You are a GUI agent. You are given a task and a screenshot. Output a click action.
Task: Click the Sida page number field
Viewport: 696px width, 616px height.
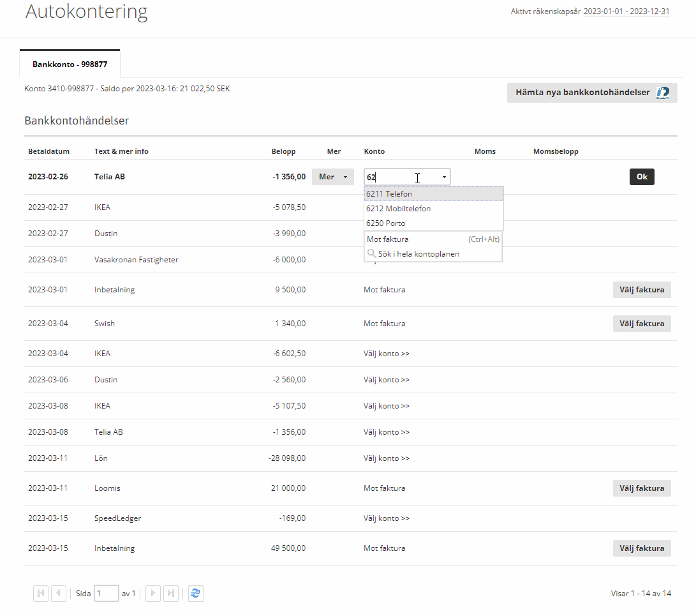tap(106, 594)
